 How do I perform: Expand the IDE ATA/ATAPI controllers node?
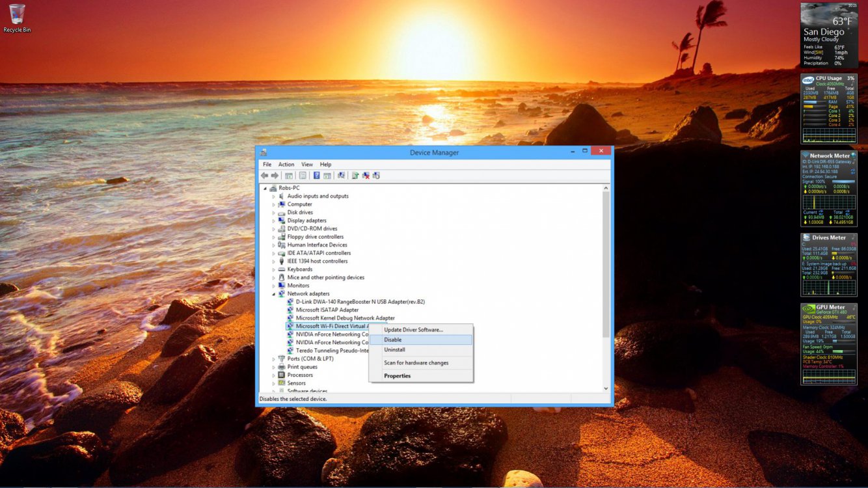click(x=274, y=253)
